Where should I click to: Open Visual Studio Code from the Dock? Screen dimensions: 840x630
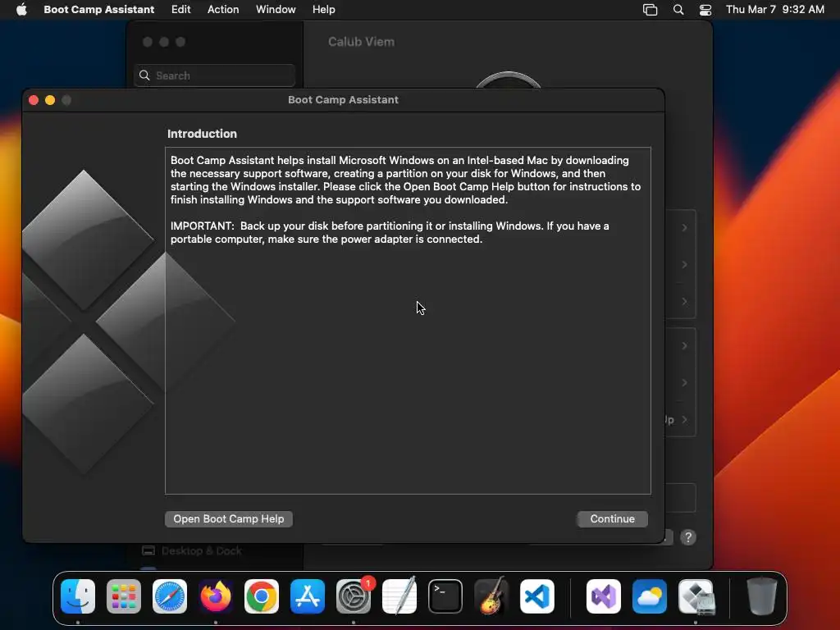[536, 596]
